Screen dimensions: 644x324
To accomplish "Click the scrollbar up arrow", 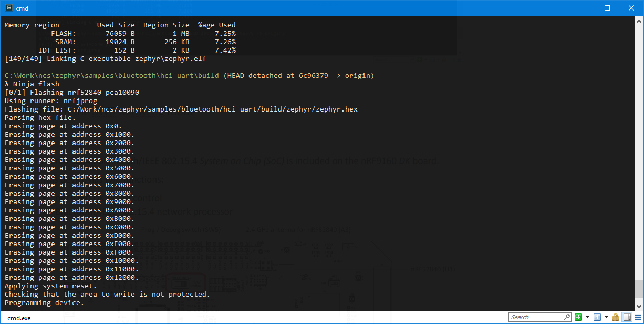I will (639, 20).
